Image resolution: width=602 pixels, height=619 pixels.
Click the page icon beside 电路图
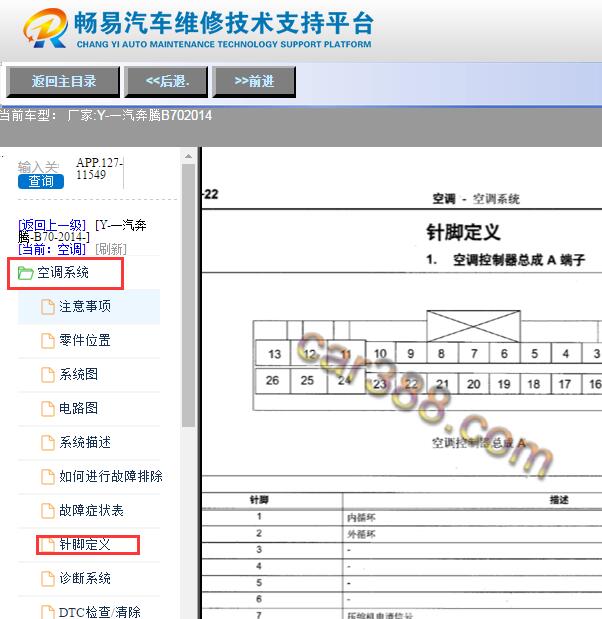point(48,409)
